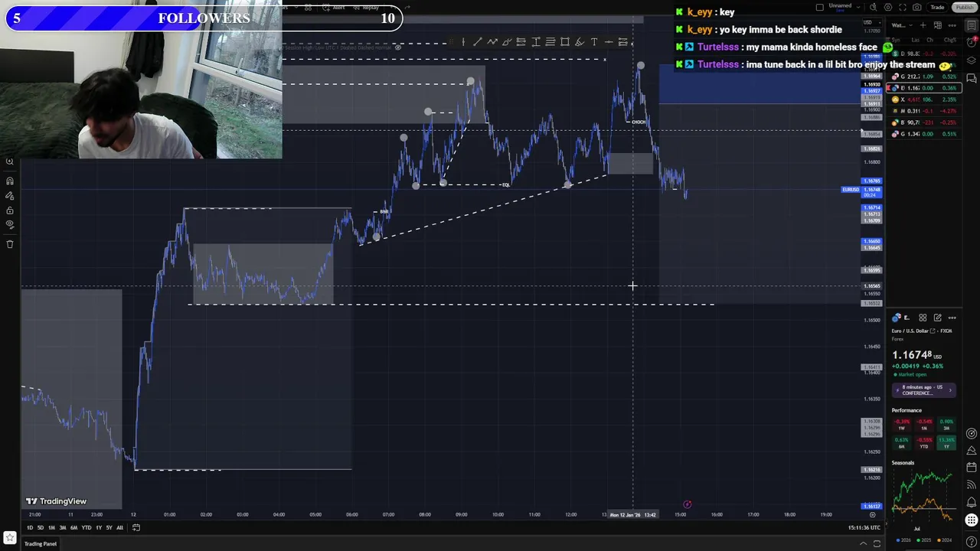Set time range to All
This screenshot has height=551, width=980.
(x=119, y=527)
